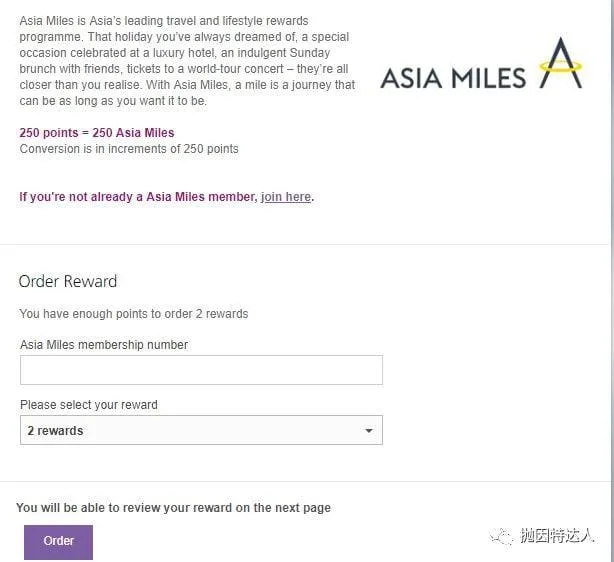Click the purple Order button
Image resolution: width=614 pixels, height=562 pixels.
coord(58,542)
